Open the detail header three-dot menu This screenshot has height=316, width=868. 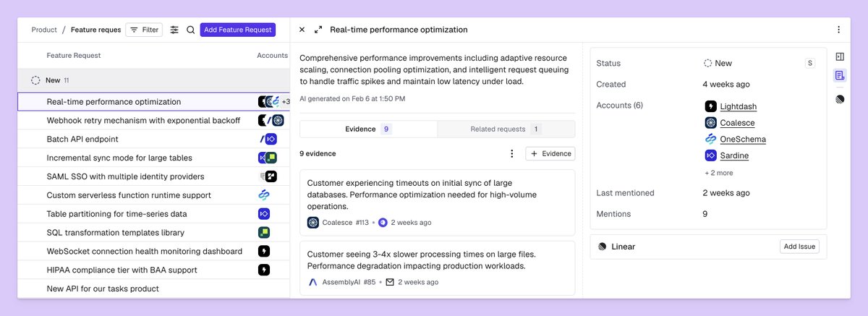(x=838, y=30)
